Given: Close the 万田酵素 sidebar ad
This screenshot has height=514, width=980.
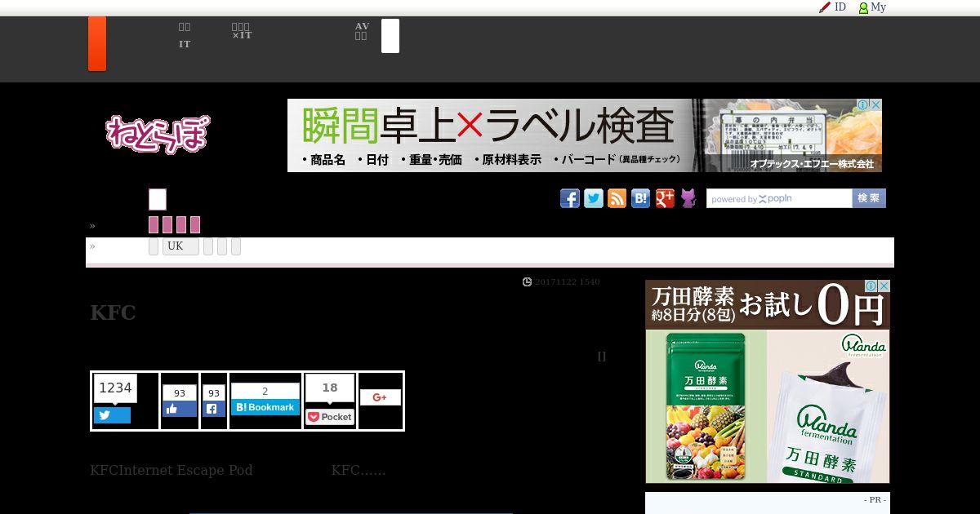Looking at the screenshot, I should pyautogui.click(x=884, y=286).
